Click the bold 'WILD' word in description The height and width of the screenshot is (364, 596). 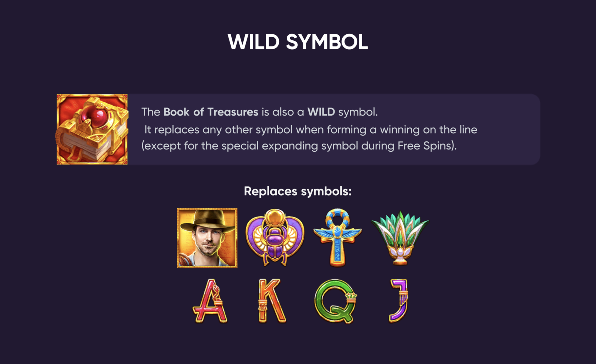321,112
